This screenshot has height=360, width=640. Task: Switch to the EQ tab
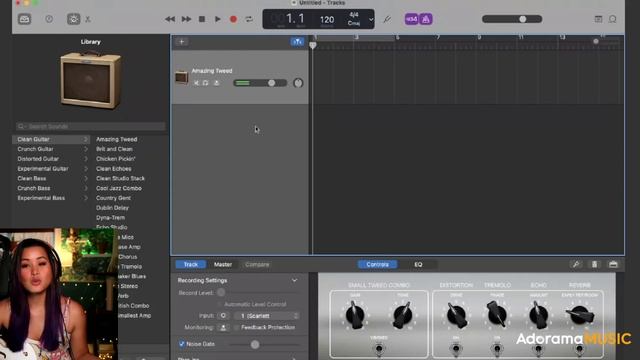pos(418,264)
